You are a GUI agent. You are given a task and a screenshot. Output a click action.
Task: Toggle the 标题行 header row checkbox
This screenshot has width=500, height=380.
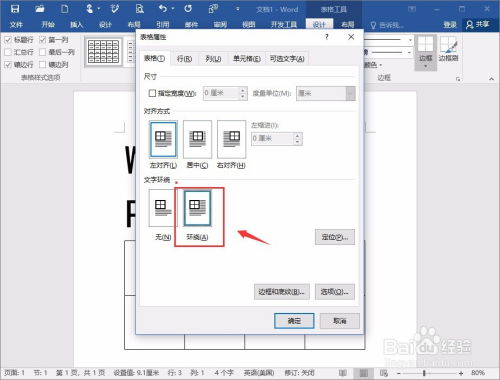click(x=8, y=40)
